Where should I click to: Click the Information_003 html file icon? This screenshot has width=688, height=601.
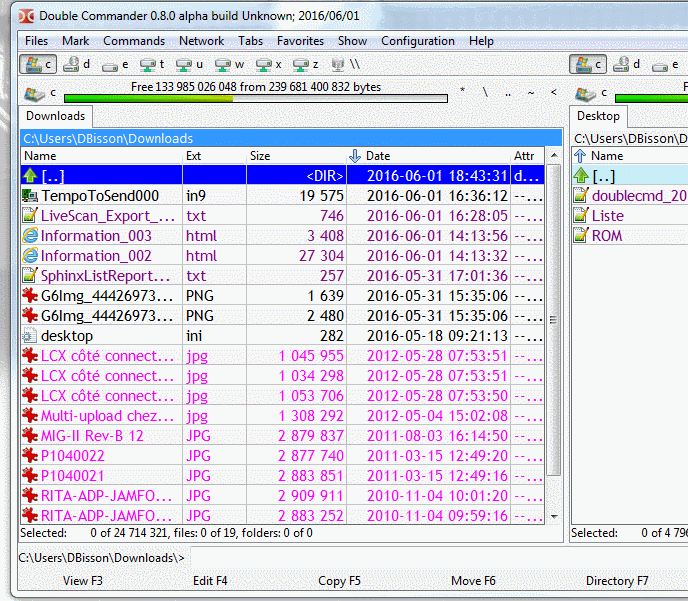click(30, 236)
